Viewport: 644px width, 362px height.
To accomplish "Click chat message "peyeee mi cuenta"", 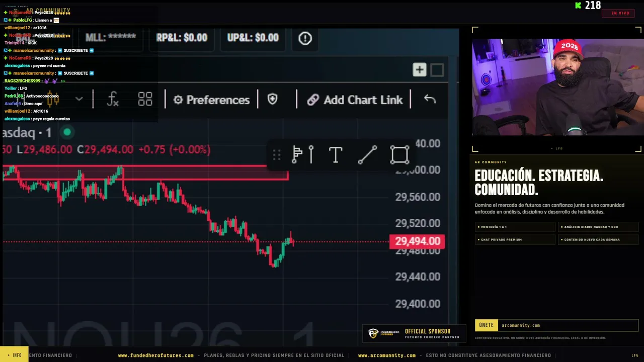I will coord(49,66).
